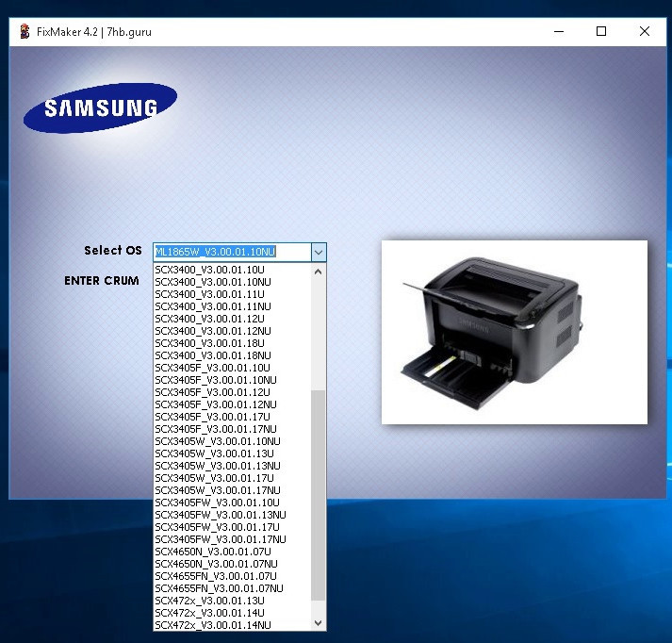This screenshot has height=643, width=672.
Task: Open the Select OS dropdown arrow
Action: 319,252
